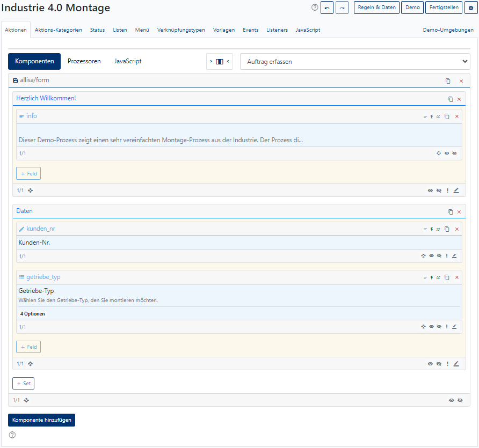Click pencil edit icon on getriebe_typ field
Viewport: 479px width, 448px height.
point(454,327)
